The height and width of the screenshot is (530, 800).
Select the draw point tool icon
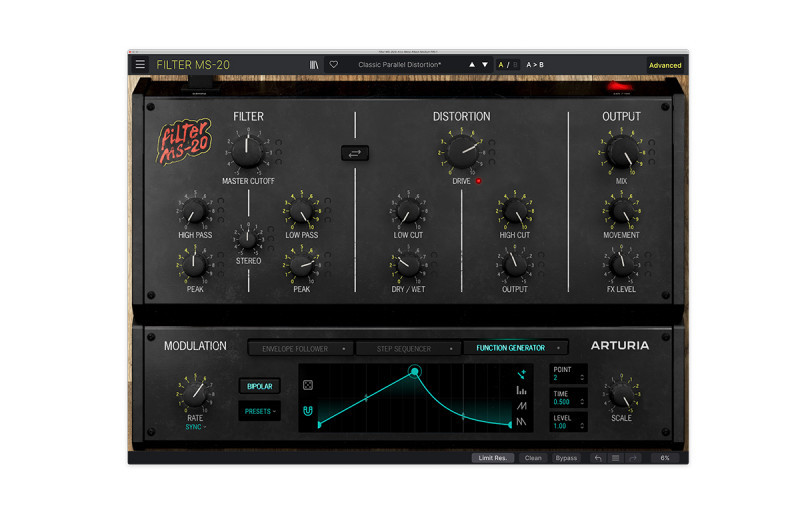click(522, 373)
